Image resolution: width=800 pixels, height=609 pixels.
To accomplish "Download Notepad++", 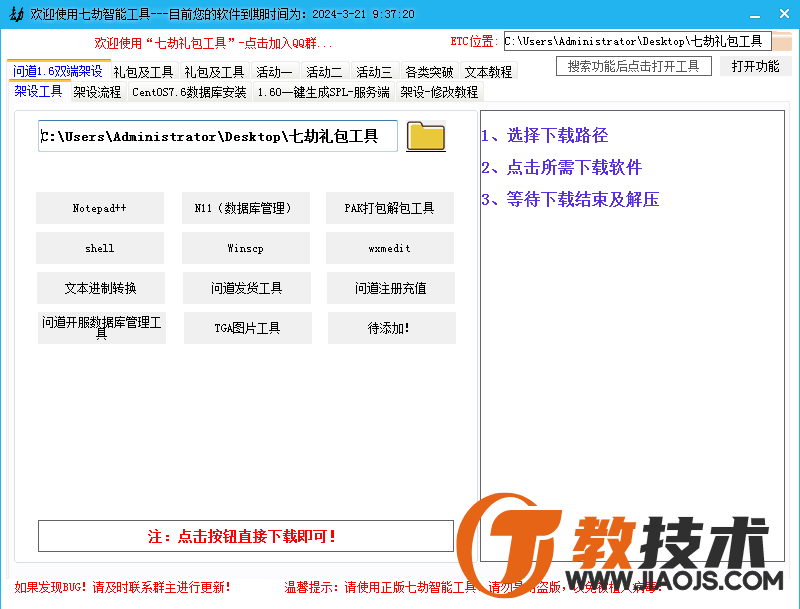I will 100,208.
